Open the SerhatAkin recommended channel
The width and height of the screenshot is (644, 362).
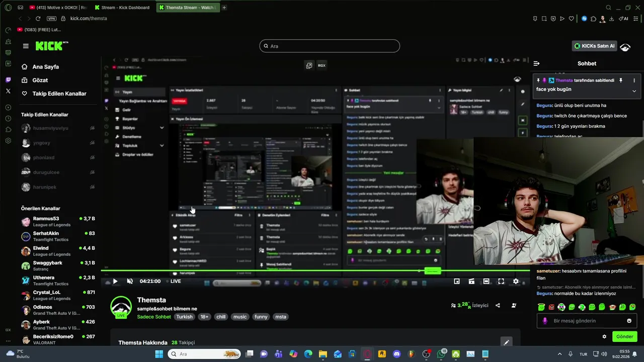point(58,236)
